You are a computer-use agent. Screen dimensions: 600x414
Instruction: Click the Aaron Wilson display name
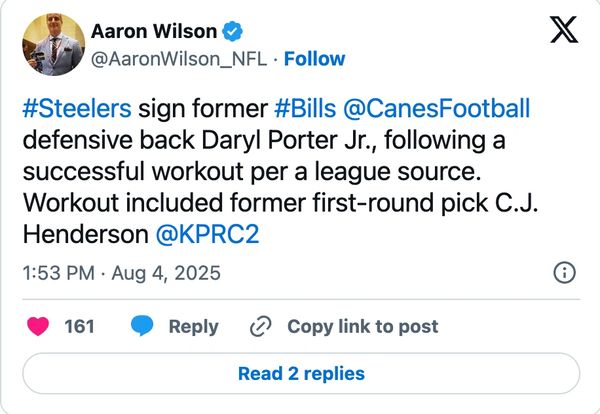coord(154,33)
